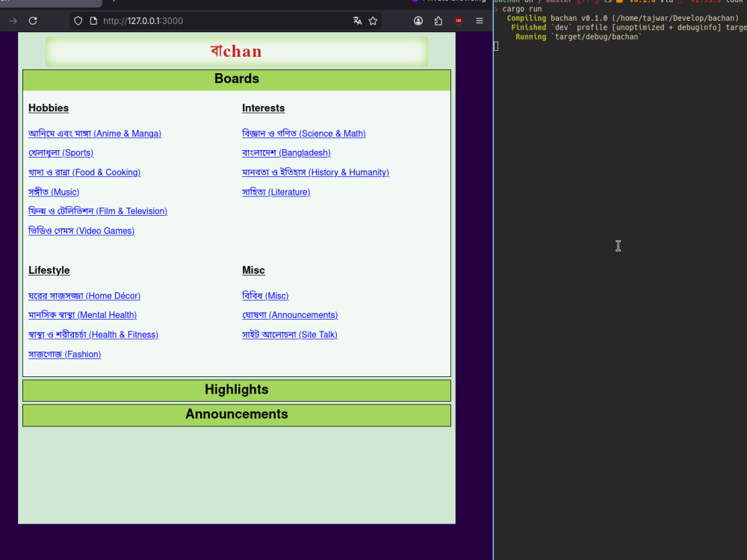Screen dimensions: 747x560
Task: Open the Health & Fitness board
Action: pos(93,335)
